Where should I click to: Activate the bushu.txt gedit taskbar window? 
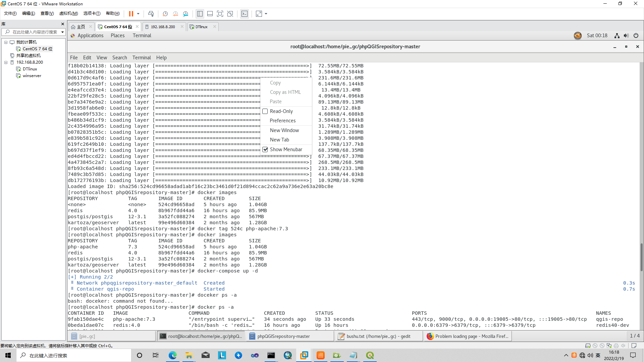[x=379, y=336]
